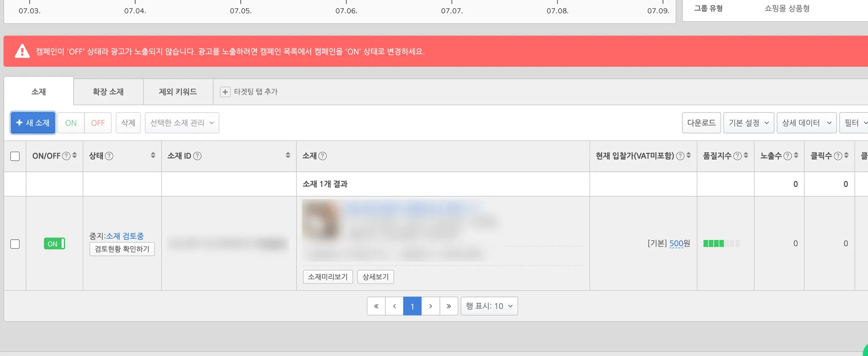Go to the first page arrow
868x356 pixels.
pyautogui.click(x=376, y=306)
